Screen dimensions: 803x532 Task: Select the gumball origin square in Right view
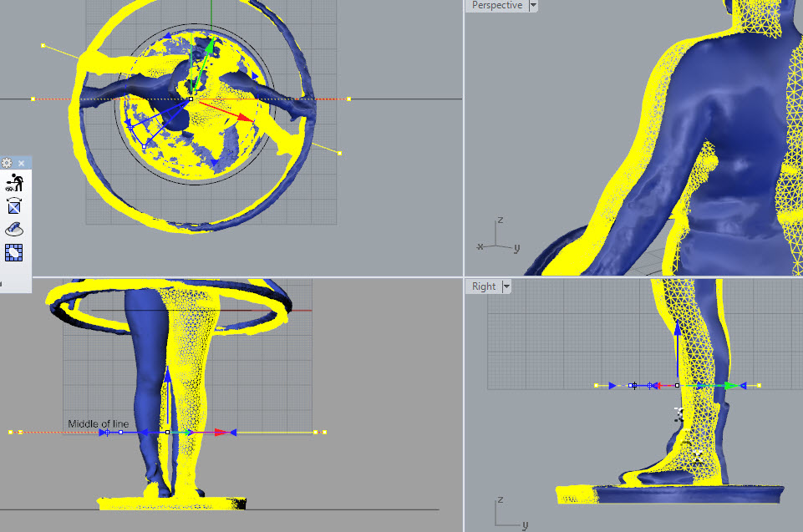click(x=677, y=386)
